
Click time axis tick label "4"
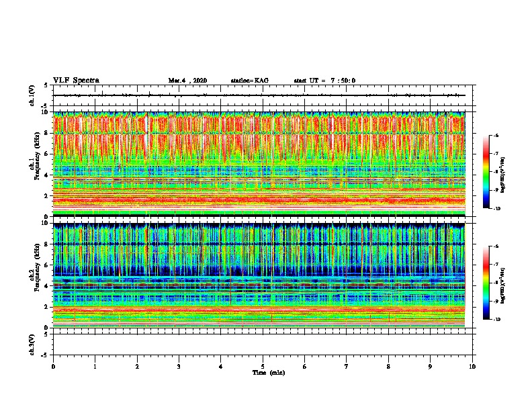(221, 367)
